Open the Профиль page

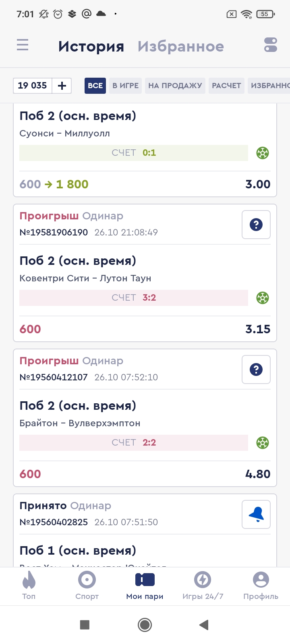pyautogui.click(x=261, y=586)
